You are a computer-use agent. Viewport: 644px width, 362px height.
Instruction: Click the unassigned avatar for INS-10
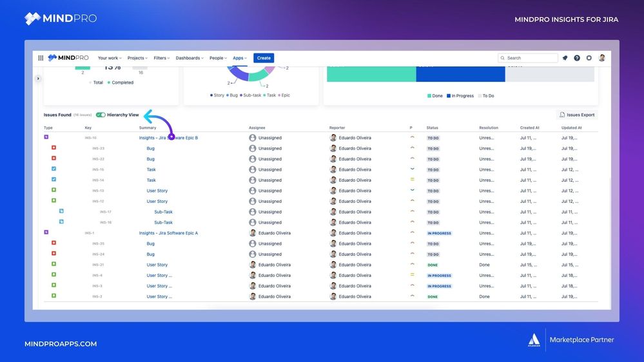coord(253,138)
